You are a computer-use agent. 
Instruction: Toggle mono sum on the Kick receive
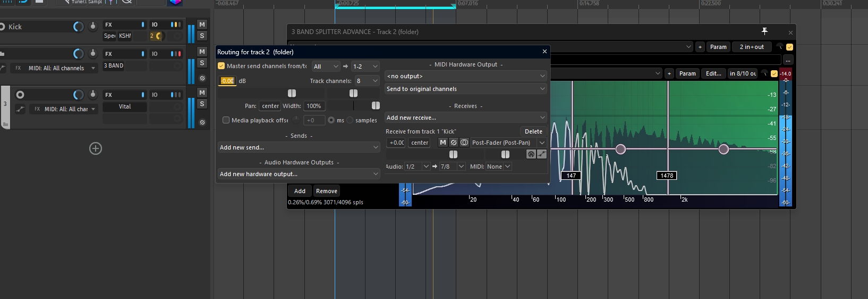(x=464, y=143)
